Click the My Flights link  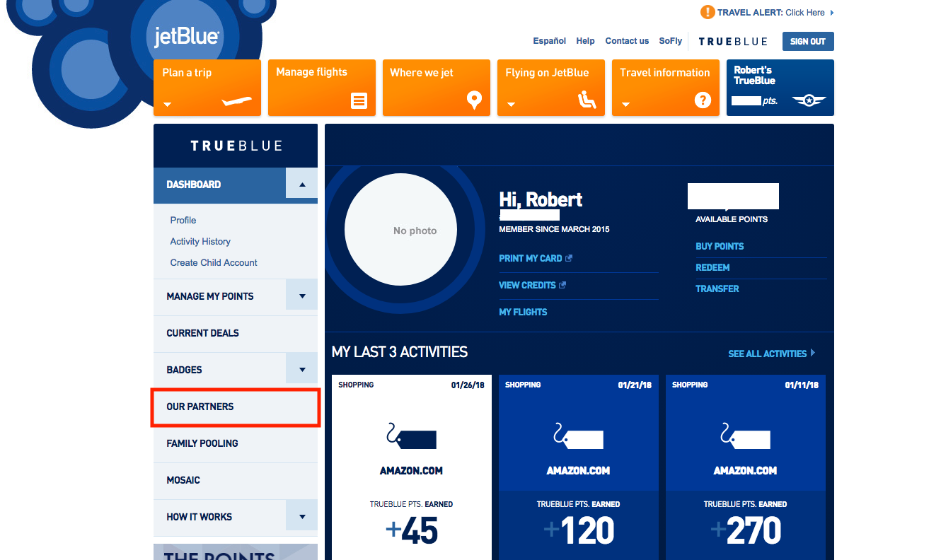tap(523, 312)
